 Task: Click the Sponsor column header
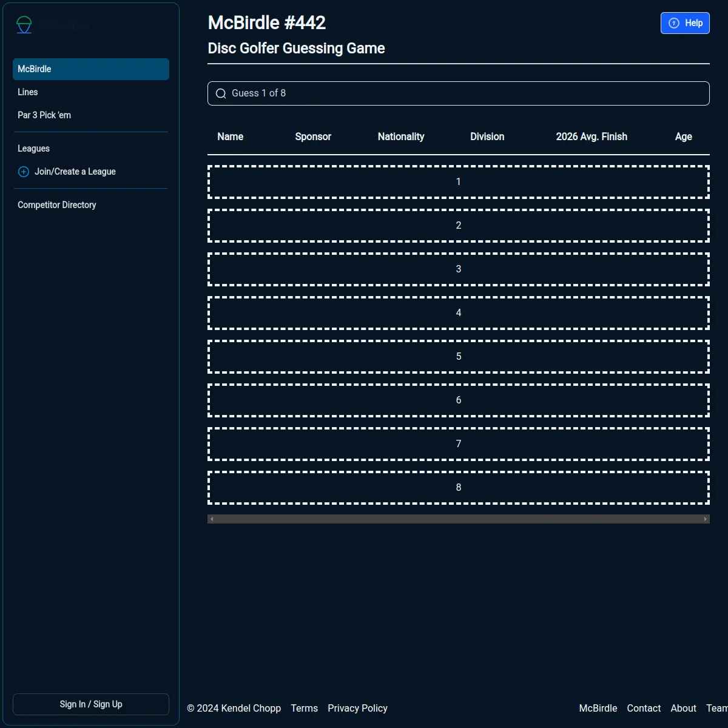(x=313, y=136)
